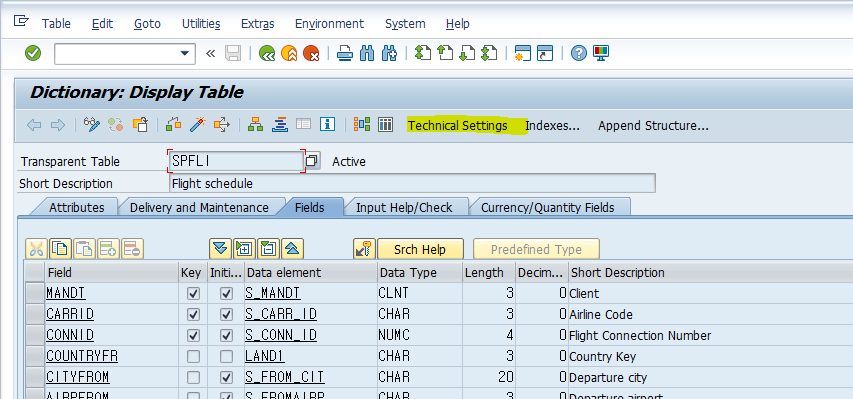Image resolution: width=853 pixels, height=399 pixels.
Task: Toggle the Initial Values checkbox for COUNTRYFR
Action: point(226,357)
